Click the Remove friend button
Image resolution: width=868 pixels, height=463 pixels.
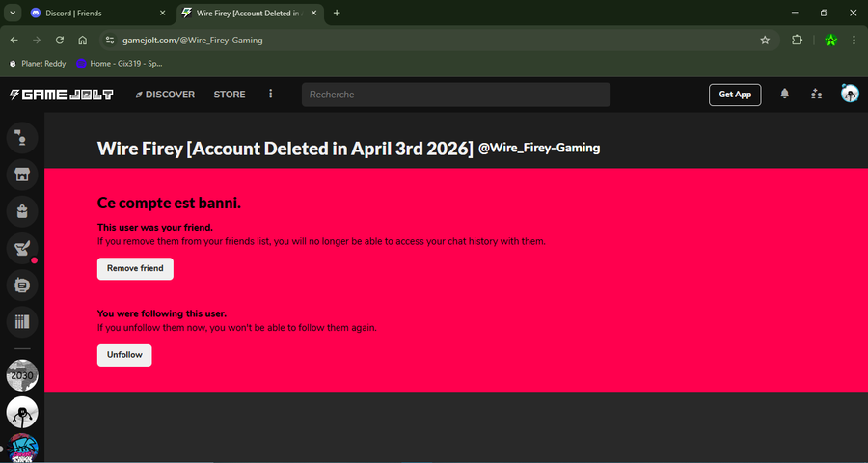135,268
